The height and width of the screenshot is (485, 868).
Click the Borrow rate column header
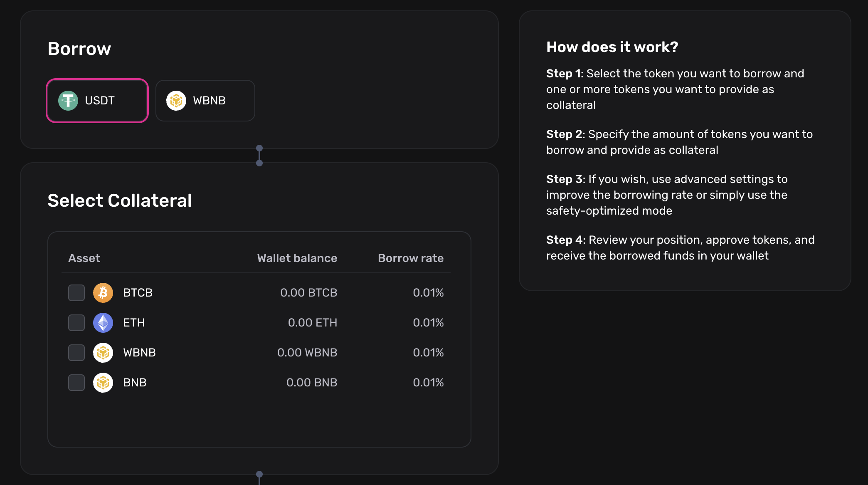pos(410,258)
